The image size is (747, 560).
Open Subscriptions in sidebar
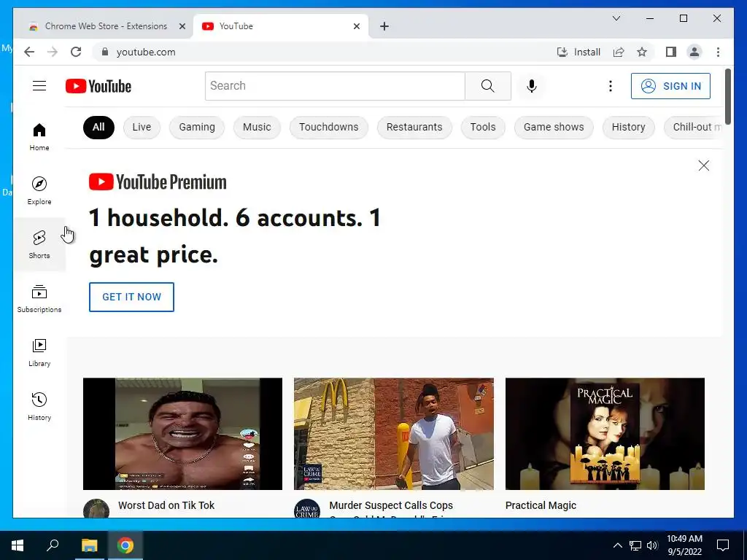[x=39, y=298]
